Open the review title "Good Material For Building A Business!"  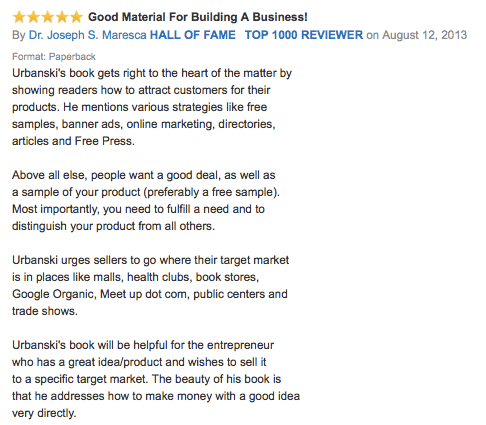click(x=198, y=17)
